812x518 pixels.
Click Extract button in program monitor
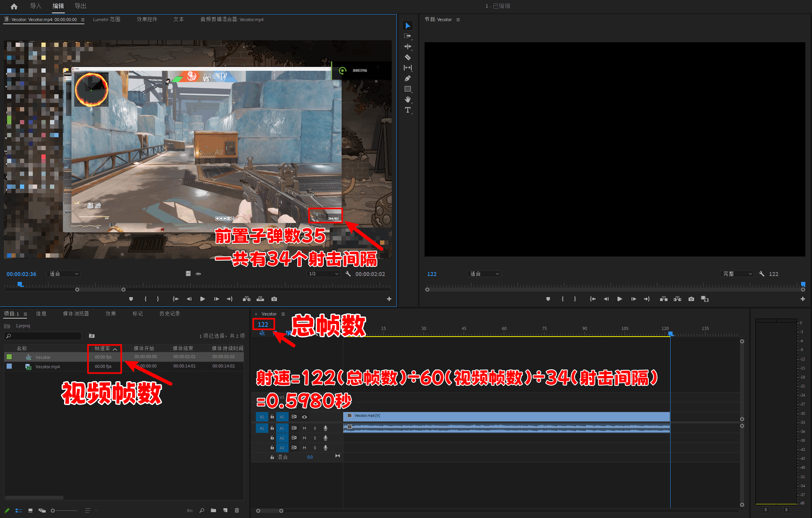[x=678, y=299]
